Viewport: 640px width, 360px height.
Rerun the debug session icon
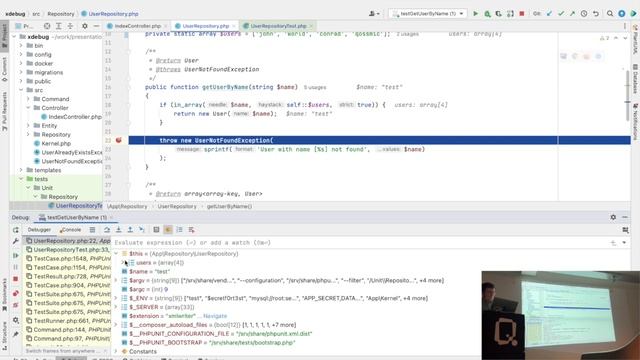(x=16, y=230)
